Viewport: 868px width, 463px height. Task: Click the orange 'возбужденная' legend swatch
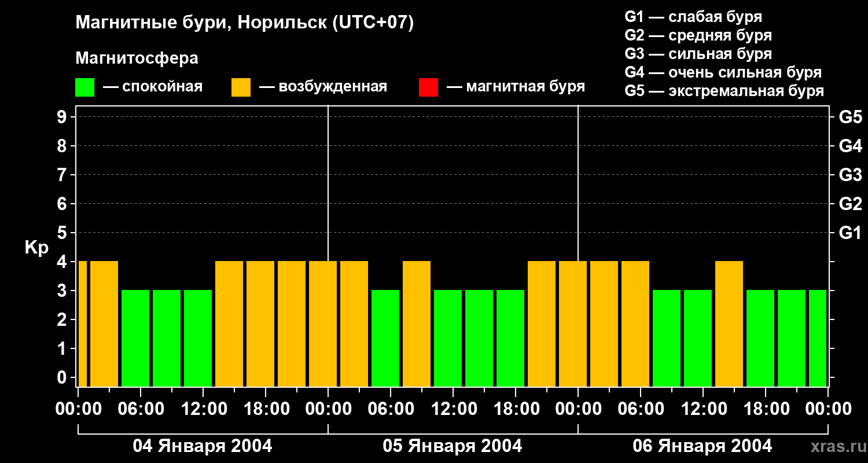pyautogui.click(x=241, y=87)
